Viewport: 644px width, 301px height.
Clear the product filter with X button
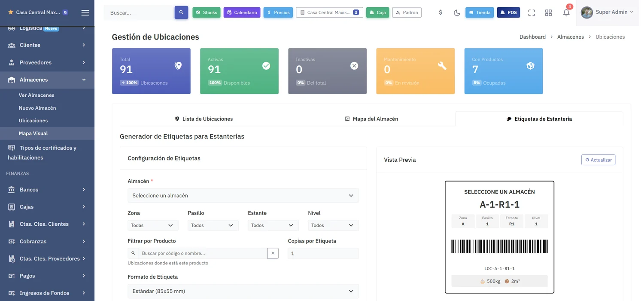click(273, 253)
